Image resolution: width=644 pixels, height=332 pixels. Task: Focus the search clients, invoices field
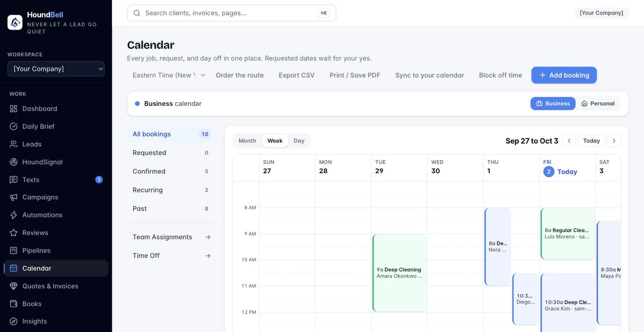(232, 13)
